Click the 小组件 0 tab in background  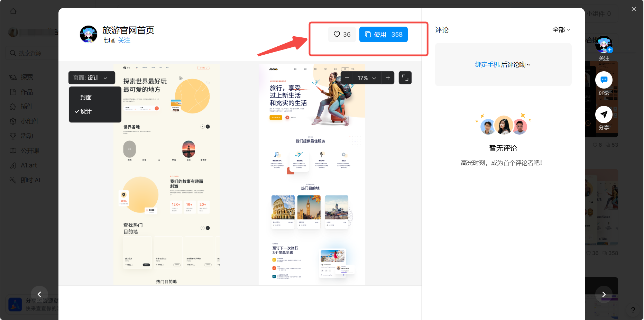click(x=598, y=14)
